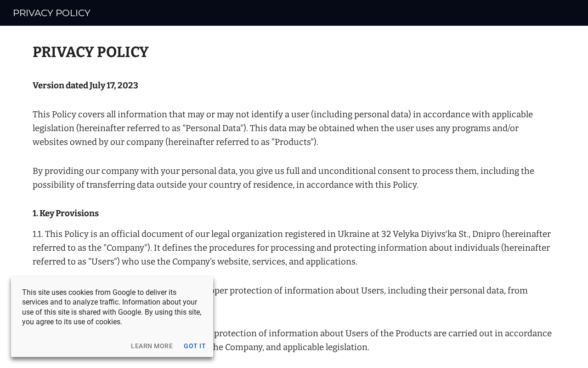Click the large PRIVACY POLICY page heading
The height and width of the screenshot is (368, 588).
90,52
